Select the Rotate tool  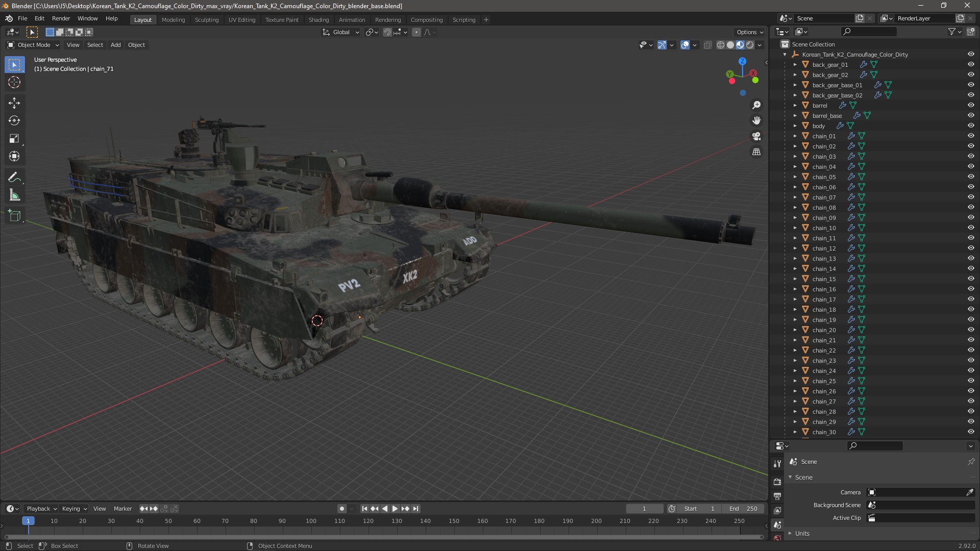coord(14,121)
